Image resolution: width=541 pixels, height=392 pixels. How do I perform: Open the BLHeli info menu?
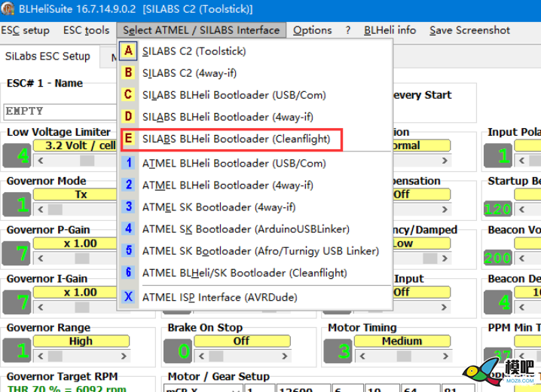tap(390, 30)
